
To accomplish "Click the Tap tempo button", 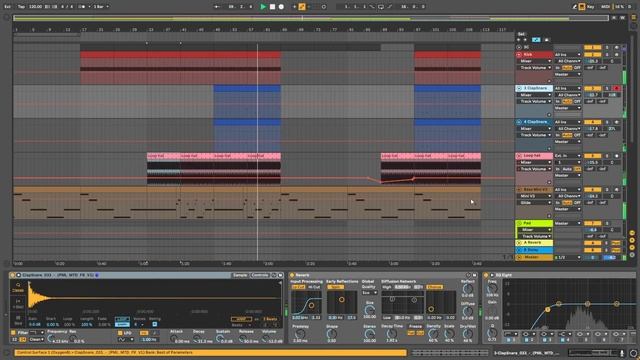I will pyautogui.click(x=21, y=7).
